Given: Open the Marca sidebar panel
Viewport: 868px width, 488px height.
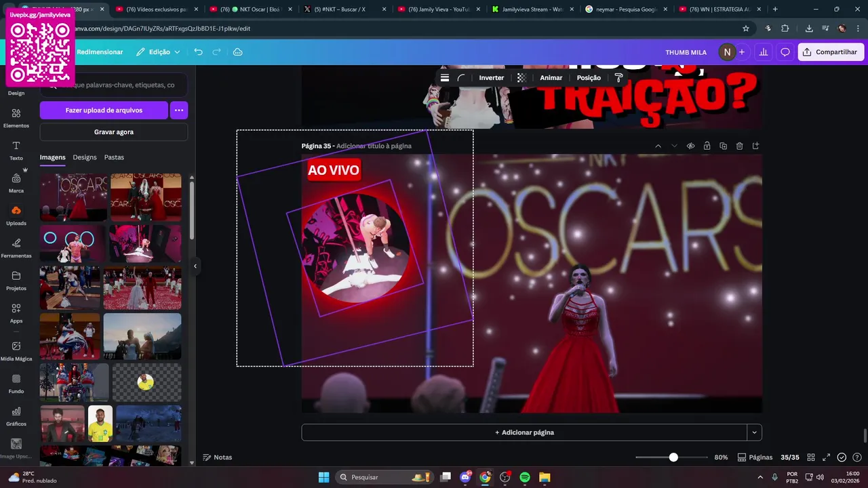Looking at the screenshot, I should 16,183.
